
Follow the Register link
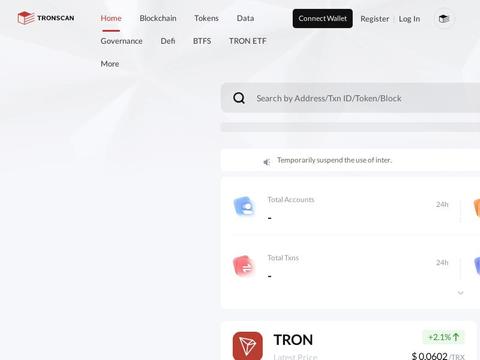[375, 19]
